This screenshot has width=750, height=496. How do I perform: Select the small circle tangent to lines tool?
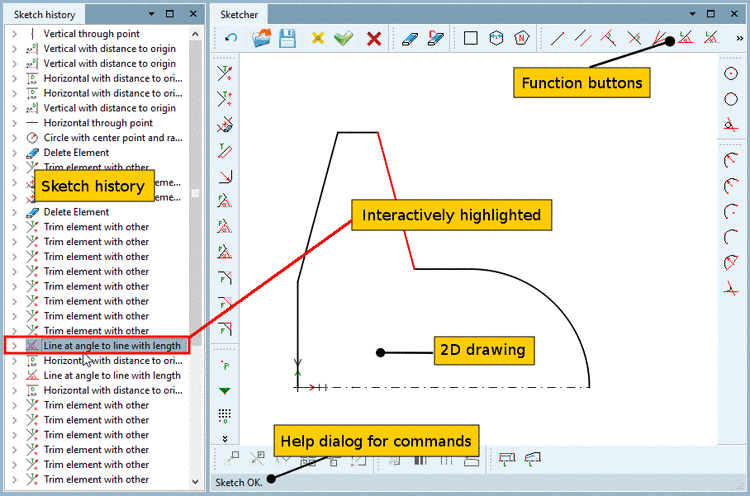(730, 125)
